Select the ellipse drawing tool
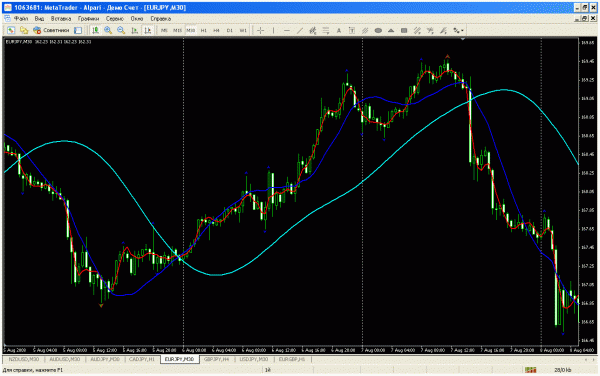 tap(378, 30)
